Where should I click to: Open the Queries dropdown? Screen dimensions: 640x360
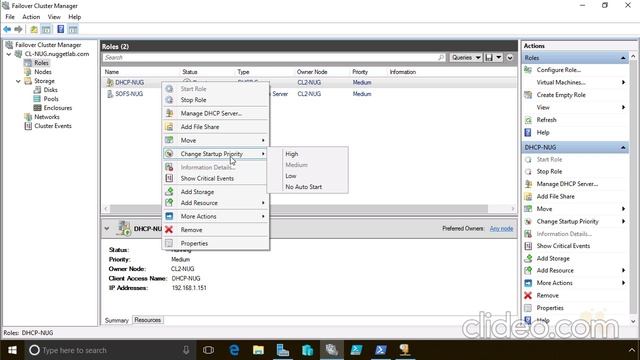pyautogui.click(x=466, y=58)
